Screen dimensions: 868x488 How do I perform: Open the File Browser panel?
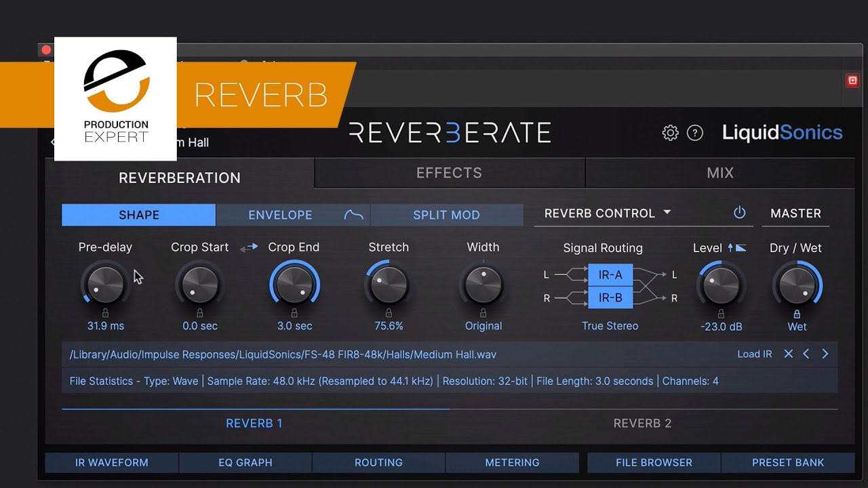pos(654,462)
